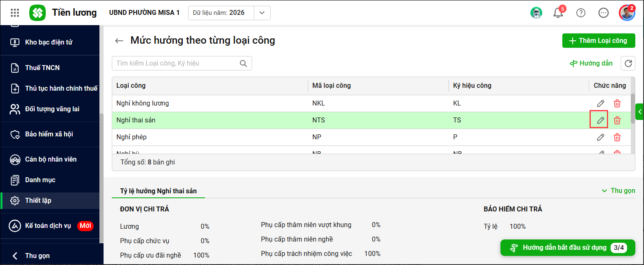
Task: Select Tỷ lệ hưởng Nghỉ thai sản tab
Action: click(x=158, y=191)
